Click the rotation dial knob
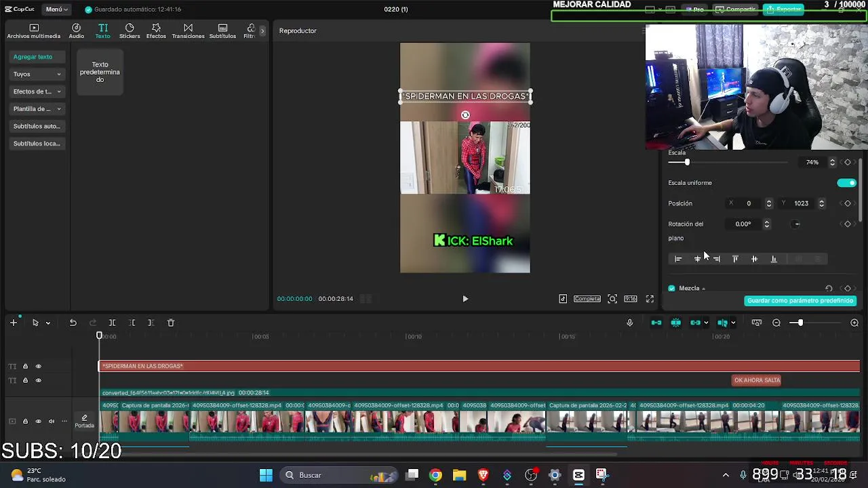Screen dimensions: 868x488 click(797, 224)
